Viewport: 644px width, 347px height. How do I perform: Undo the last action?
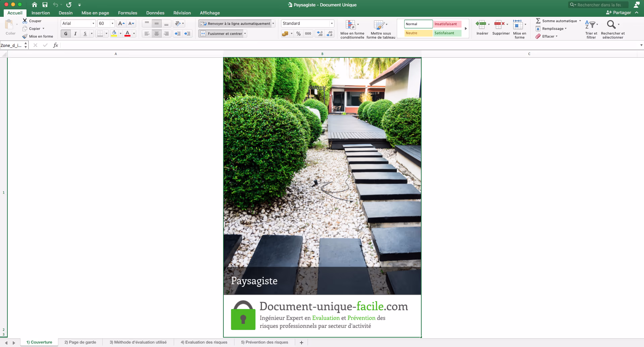coord(55,5)
